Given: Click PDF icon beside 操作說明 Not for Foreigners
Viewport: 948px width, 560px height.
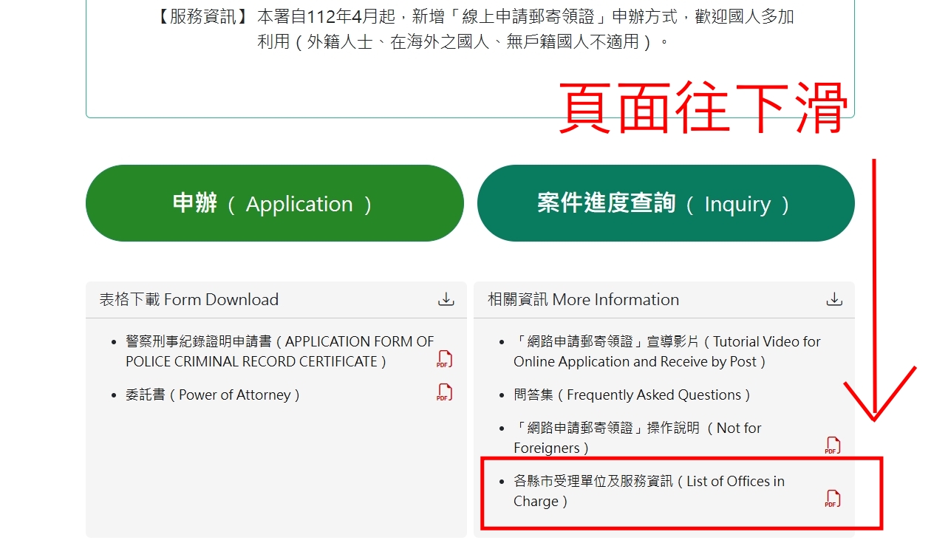Looking at the screenshot, I should (833, 445).
